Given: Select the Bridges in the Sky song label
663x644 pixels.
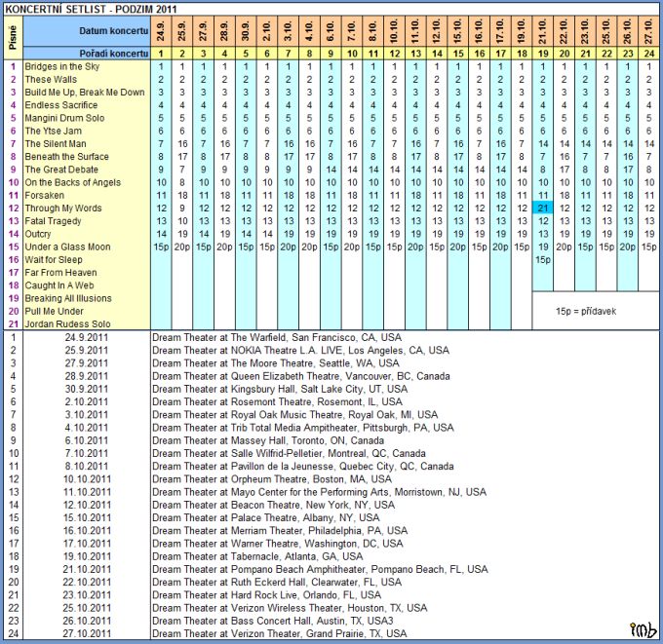Looking at the screenshot, I should 61,66.
